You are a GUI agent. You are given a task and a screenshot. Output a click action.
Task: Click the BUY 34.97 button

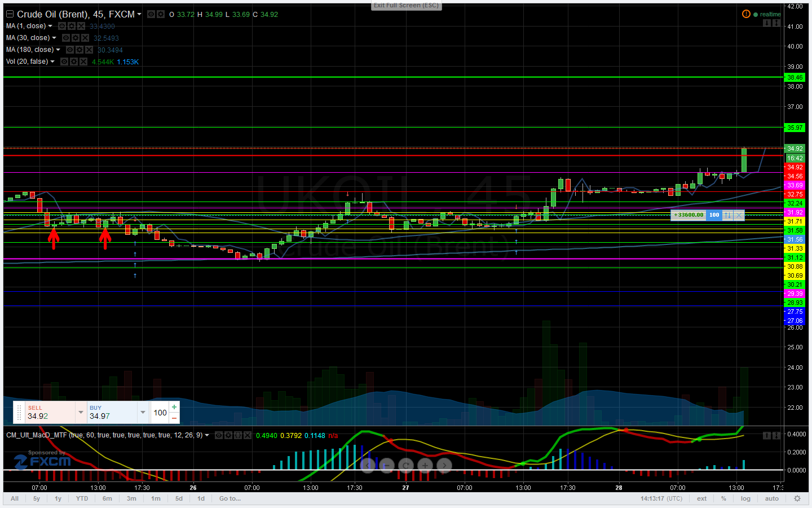click(x=112, y=413)
